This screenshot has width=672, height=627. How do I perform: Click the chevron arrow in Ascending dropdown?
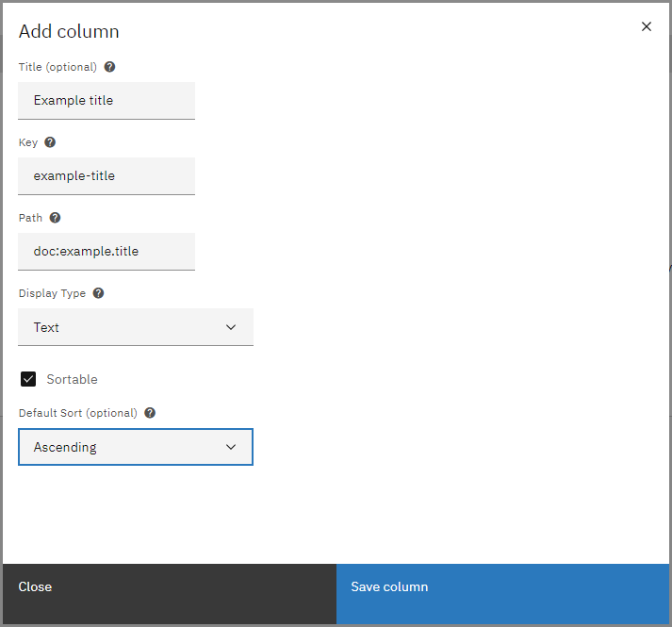[232, 447]
